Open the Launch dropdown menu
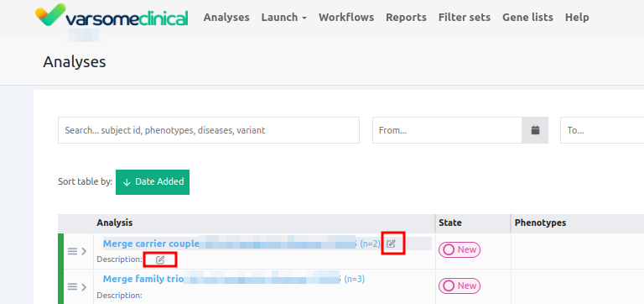 click(x=283, y=18)
